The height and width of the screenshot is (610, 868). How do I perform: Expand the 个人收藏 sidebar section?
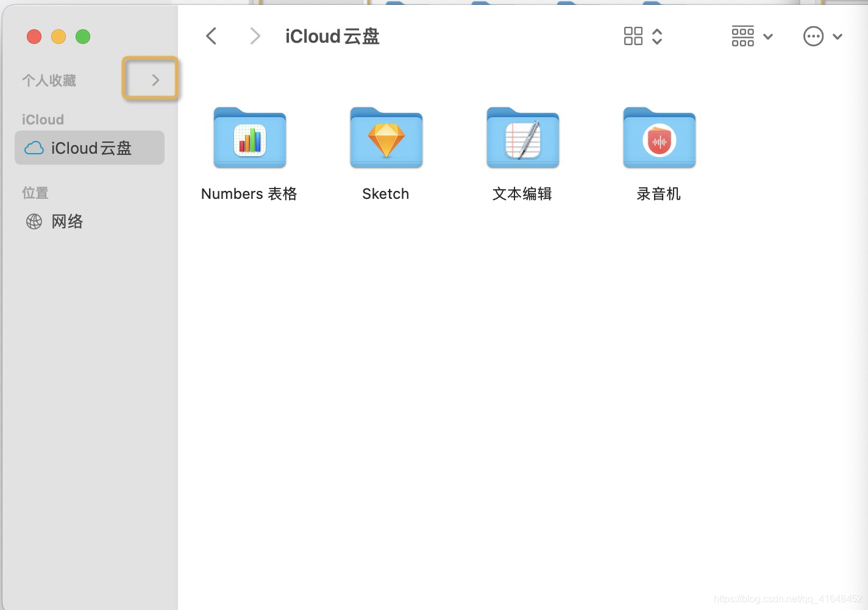[155, 80]
